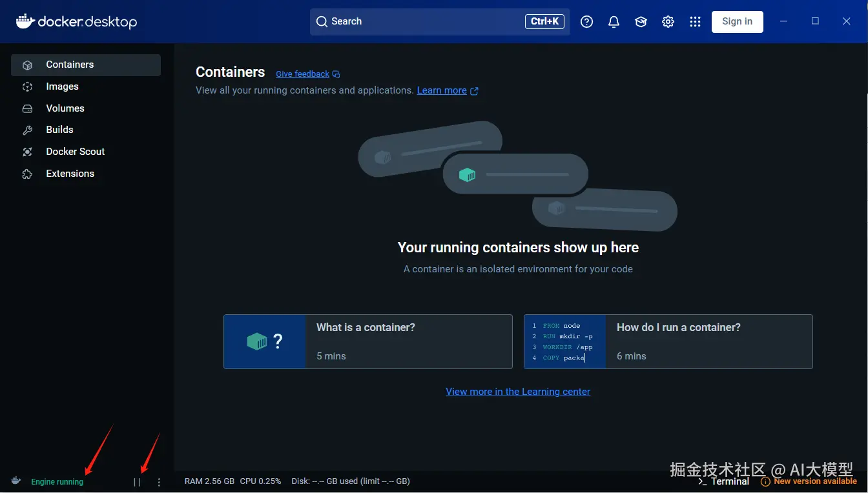Screen dimensions: 868x493
Task: Pause the Docker engine
Action: click(137, 482)
